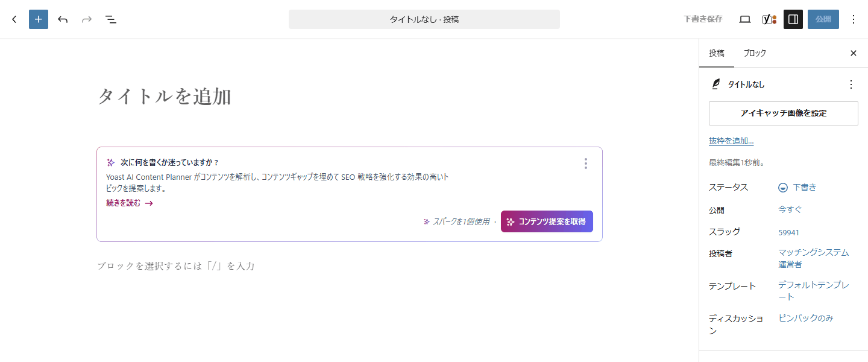Open discussion setting ピンバックのみ
868x362 pixels.
click(806, 318)
